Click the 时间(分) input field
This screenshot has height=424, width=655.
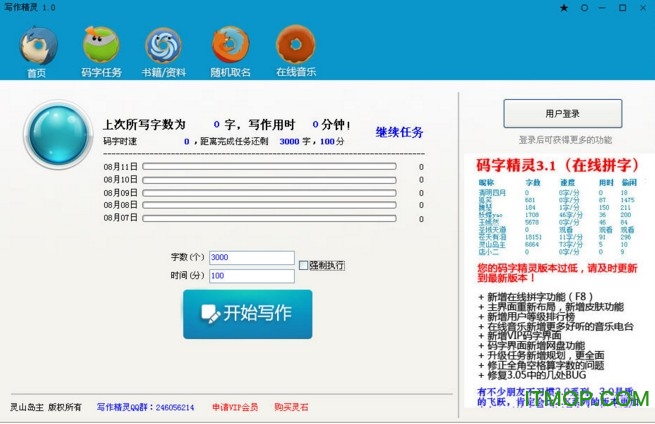coord(252,276)
